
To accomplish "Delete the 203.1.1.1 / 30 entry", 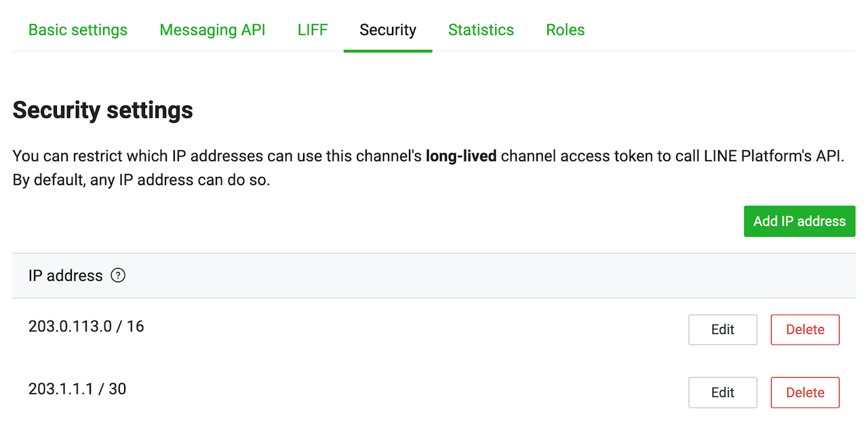I will 805,392.
